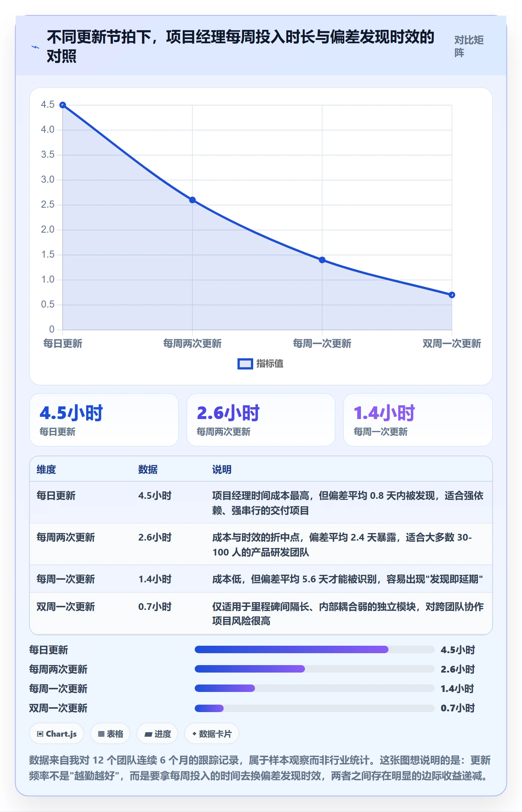This screenshot has width=522, height=812.
Task: Click the 每周两次更新 2.6小时 progress bar
Action: (x=315, y=669)
